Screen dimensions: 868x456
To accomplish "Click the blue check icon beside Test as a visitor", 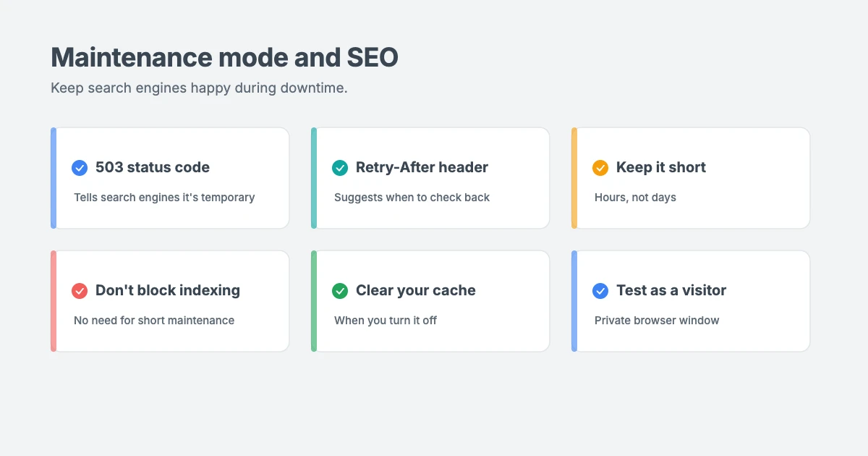I will click(600, 291).
